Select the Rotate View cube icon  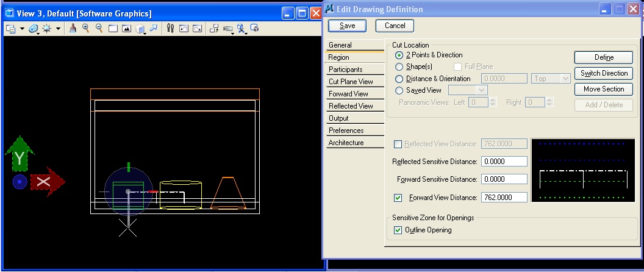click(x=140, y=29)
